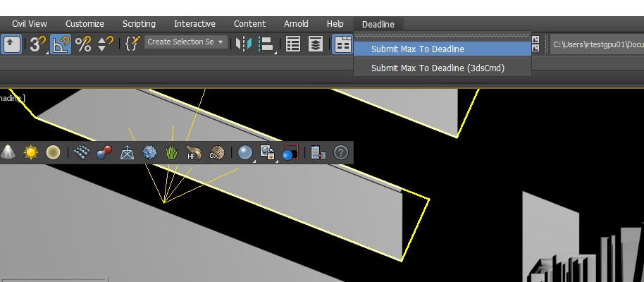Click the wireframe pyramid proxy icon
The width and height of the screenshot is (644, 282).
(x=128, y=153)
